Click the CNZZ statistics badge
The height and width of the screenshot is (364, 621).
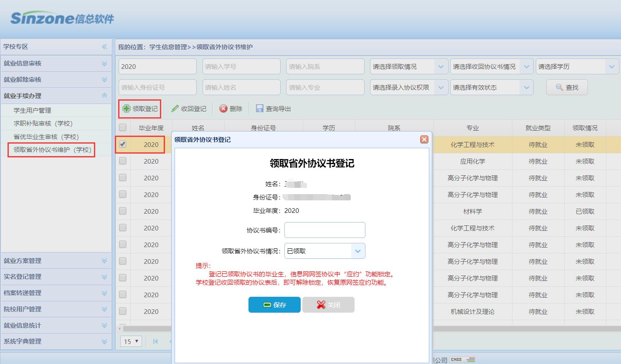[463, 359]
